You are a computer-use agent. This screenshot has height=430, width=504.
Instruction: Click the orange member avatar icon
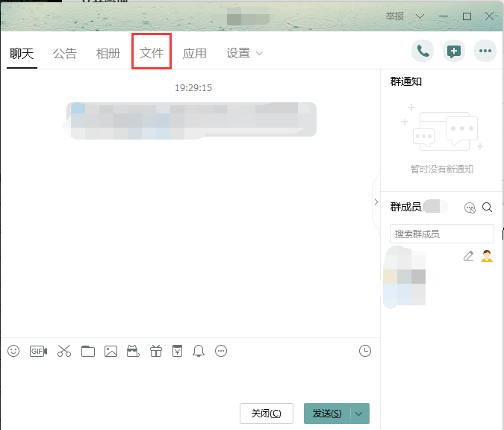coord(487,256)
